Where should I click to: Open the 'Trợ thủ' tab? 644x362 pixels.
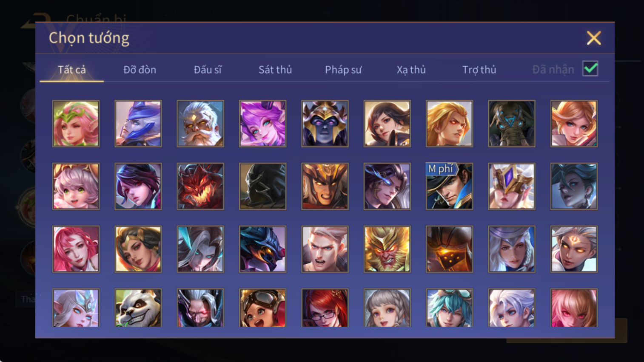pos(479,70)
